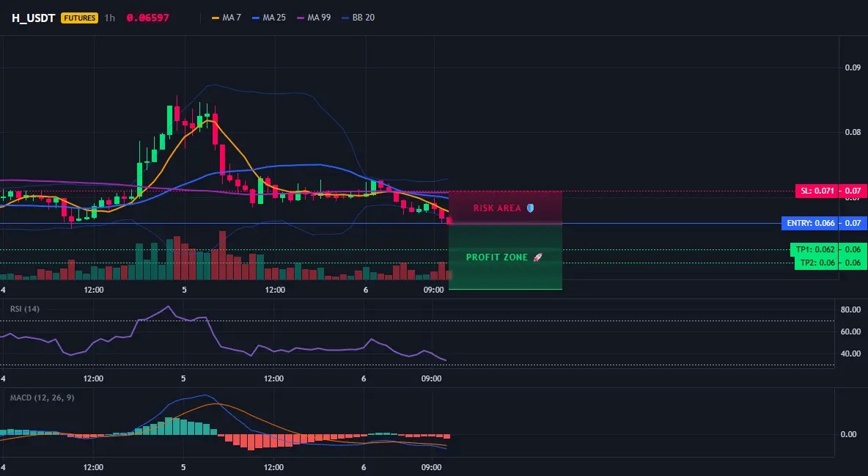868x476 pixels.
Task: Click the SL: 0.071 stop-loss tag
Action: coord(817,191)
